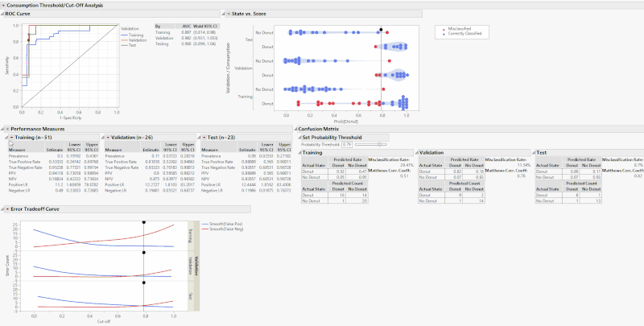Click the Cut-off axis label on tradeoff plot

[x=104, y=321]
